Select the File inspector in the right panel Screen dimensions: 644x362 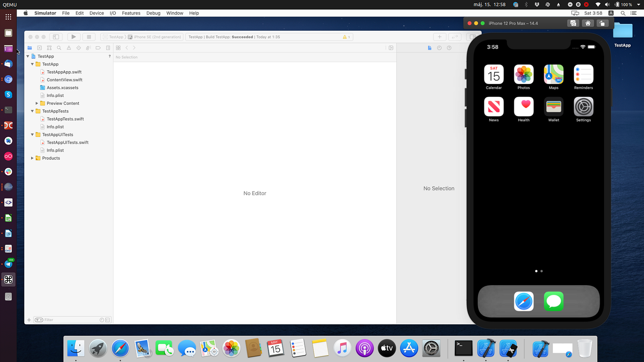pos(429,47)
